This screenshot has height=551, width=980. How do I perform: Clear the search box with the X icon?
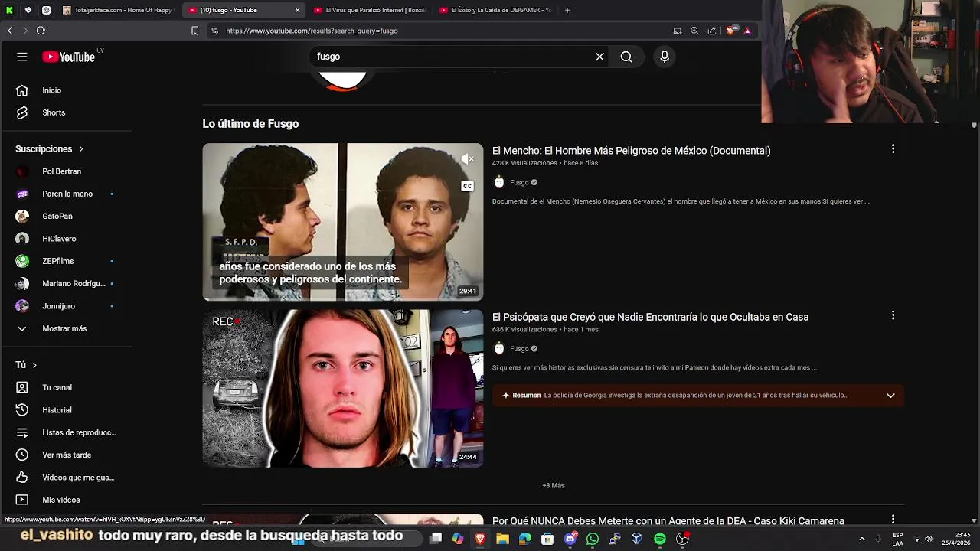click(599, 57)
